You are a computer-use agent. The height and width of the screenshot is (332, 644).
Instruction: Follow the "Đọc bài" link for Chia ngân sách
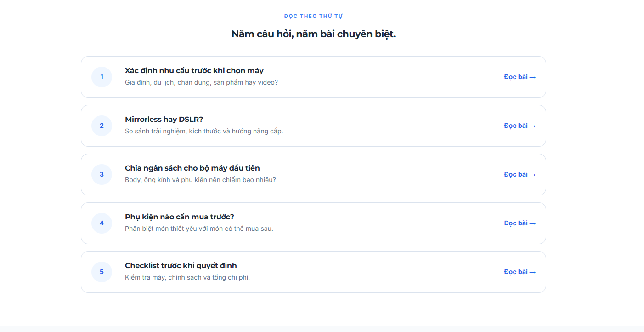pos(520,174)
